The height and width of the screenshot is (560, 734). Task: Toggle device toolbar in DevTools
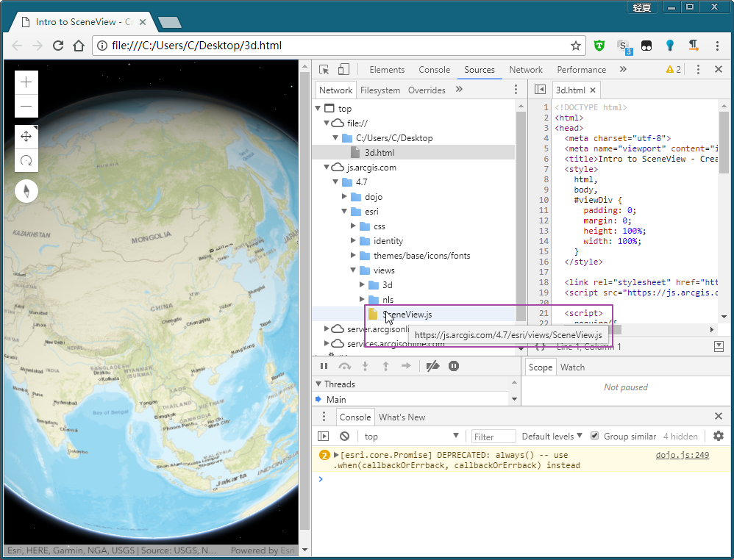click(343, 69)
